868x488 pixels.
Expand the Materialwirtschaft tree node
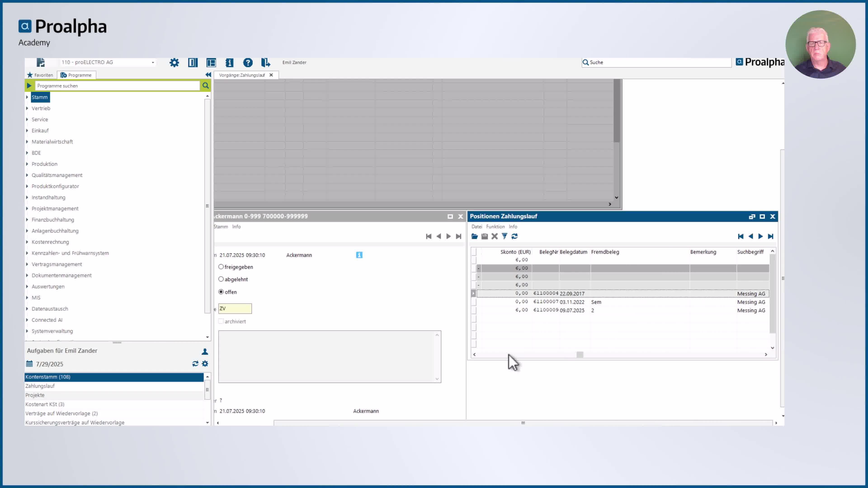27,141
